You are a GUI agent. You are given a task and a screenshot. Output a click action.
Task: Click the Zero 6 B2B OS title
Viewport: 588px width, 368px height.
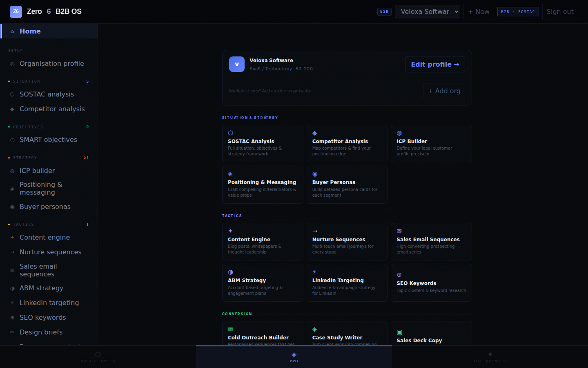(54, 11)
